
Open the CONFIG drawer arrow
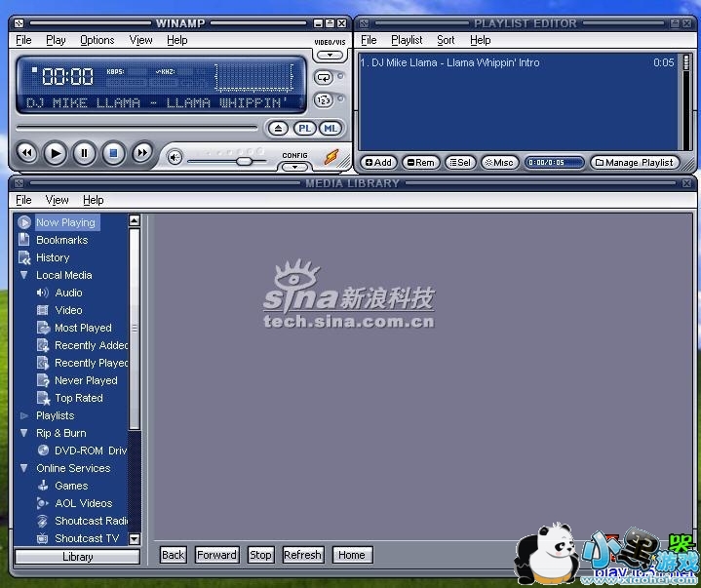(294, 167)
